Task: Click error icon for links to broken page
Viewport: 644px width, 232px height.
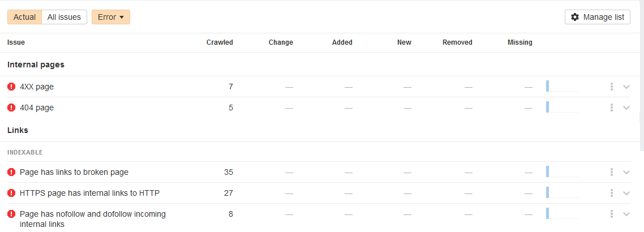Action: (x=11, y=172)
